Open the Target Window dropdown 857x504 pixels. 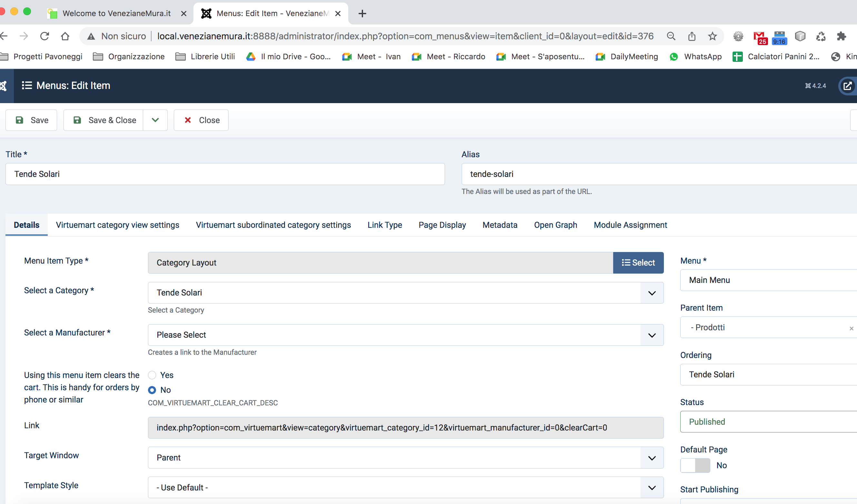405,458
